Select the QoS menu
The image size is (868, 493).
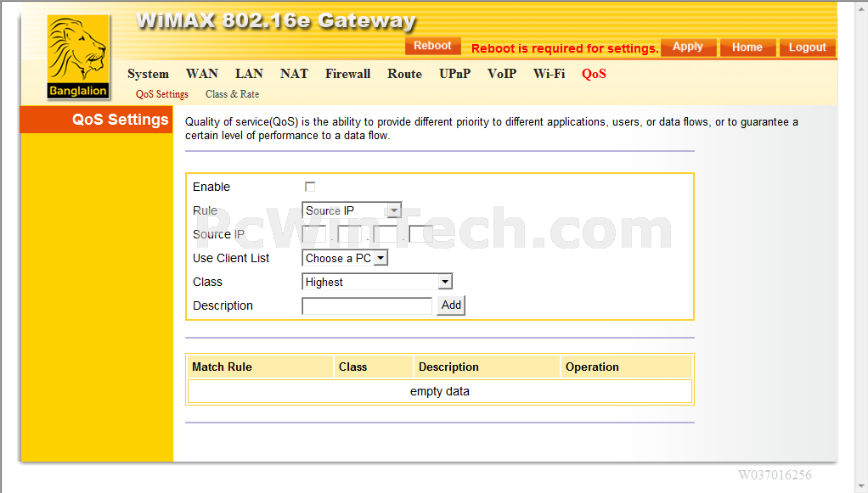[594, 74]
